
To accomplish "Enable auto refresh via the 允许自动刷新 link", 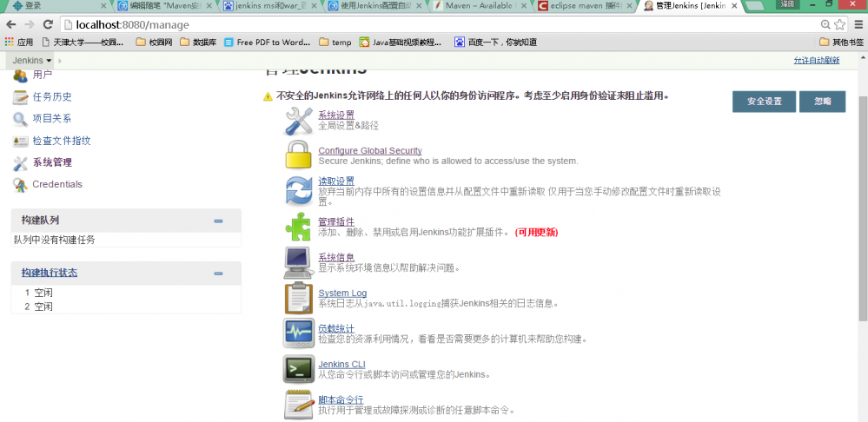I will click(x=817, y=60).
